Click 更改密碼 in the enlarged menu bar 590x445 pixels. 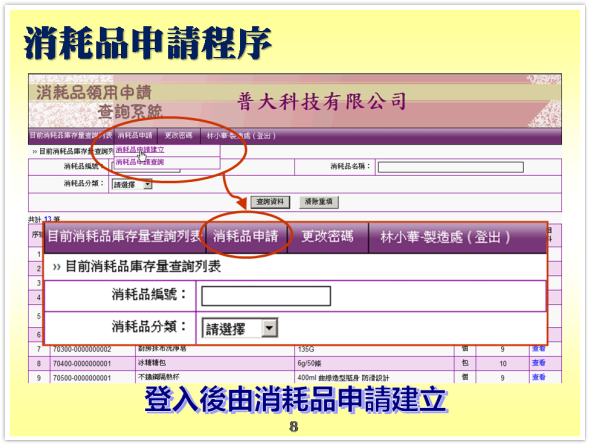tap(327, 237)
